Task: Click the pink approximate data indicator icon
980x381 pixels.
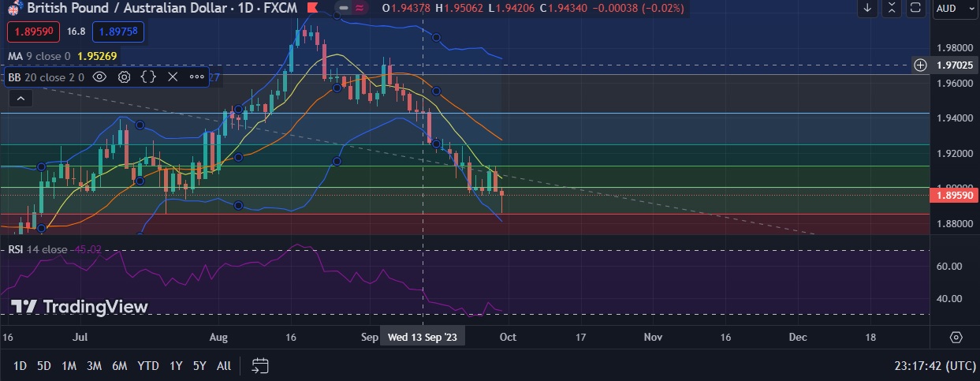Action: pos(360,8)
